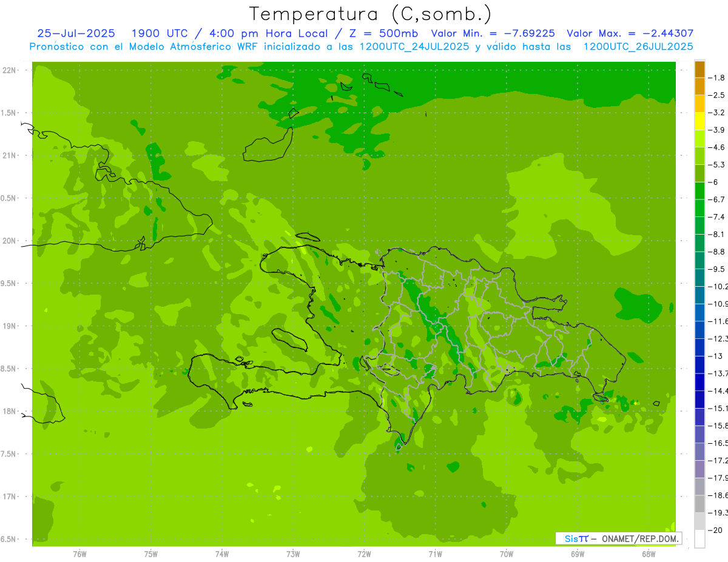The width and height of the screenshot is (728, 562).
Task: Click the '70W' longitude label
Action: (507, 554)
